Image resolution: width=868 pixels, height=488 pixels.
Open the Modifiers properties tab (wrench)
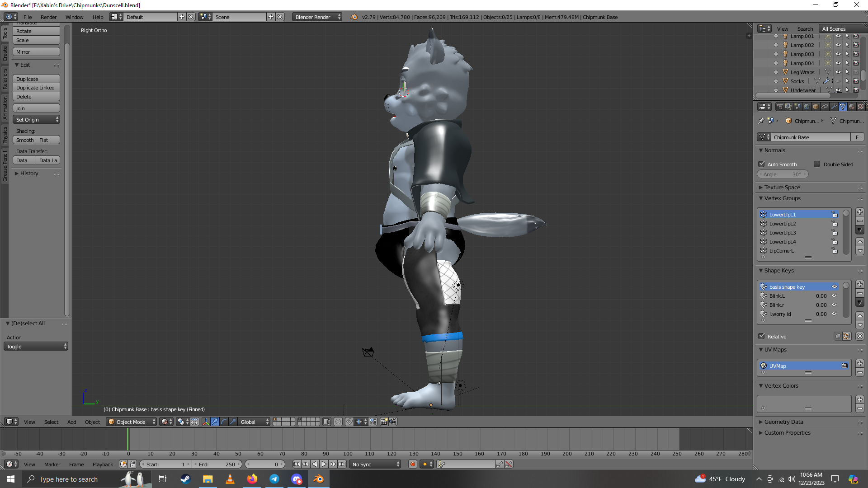[834, 107]
